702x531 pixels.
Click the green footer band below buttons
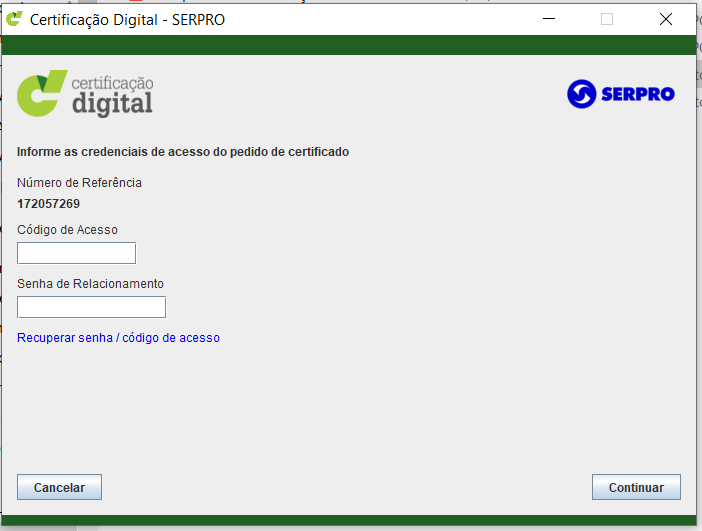click(x=350, y=520)
